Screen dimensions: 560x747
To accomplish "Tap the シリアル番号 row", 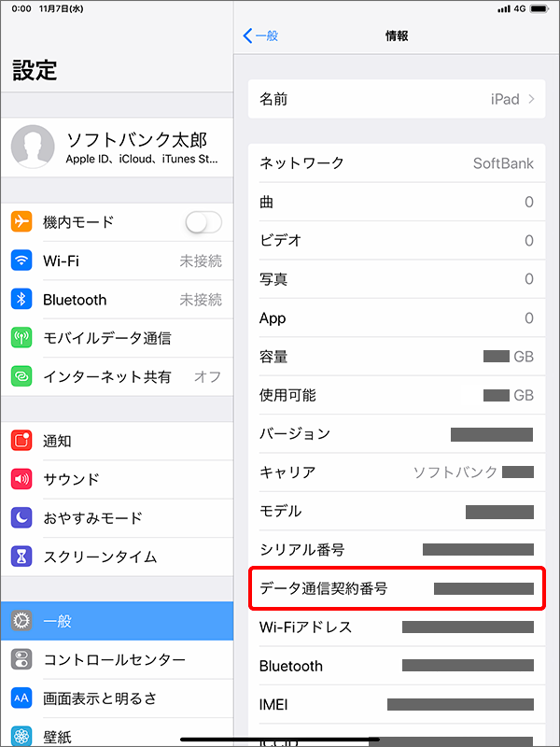I will pos(397,549).
